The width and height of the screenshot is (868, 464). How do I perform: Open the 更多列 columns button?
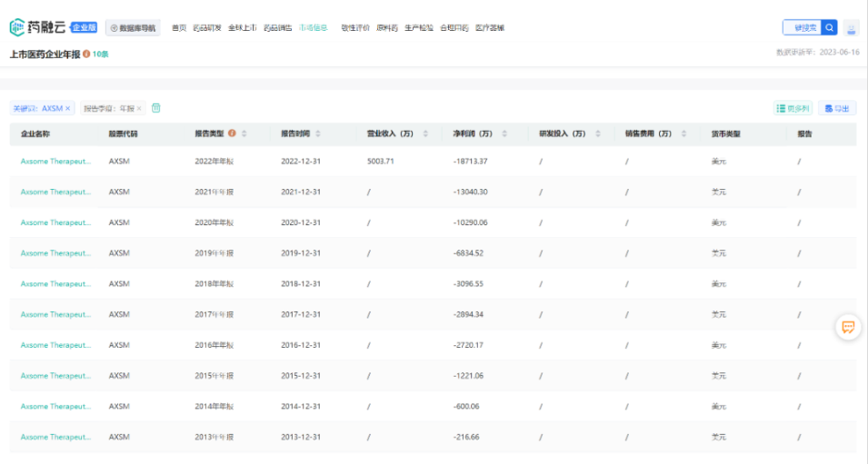click(793, 109)
